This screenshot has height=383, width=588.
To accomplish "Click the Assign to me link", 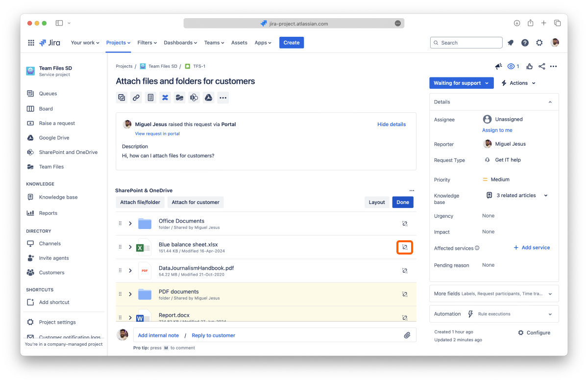I will point(497,130).
